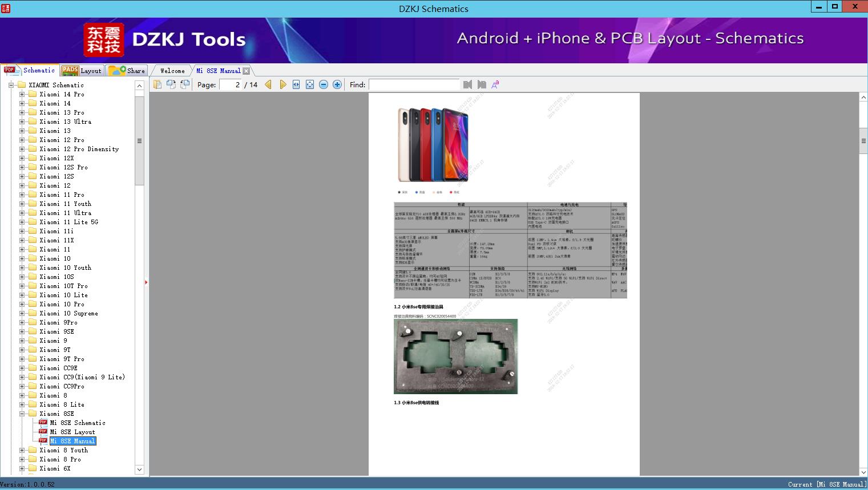Image resolution: width=868 pixels, height=490 pixels.
Task: Select the Xiaomi 13 Pro tree item
Action: tap(62, 112)
